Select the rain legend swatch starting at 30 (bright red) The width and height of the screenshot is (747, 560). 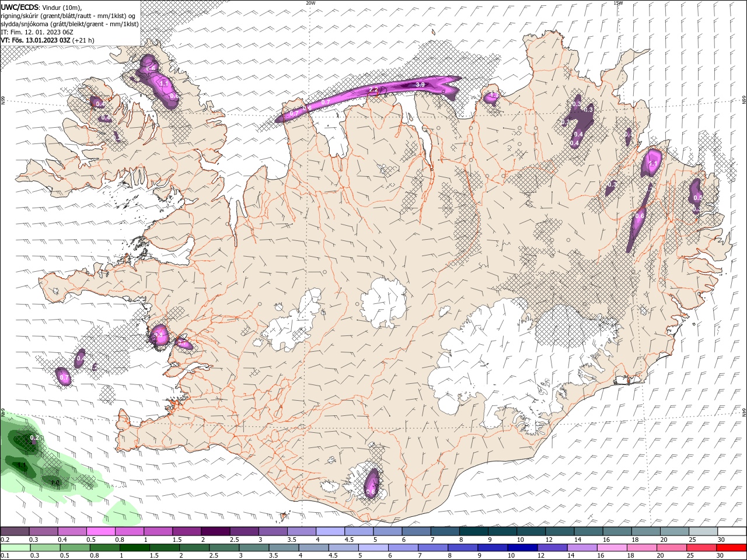731,548
